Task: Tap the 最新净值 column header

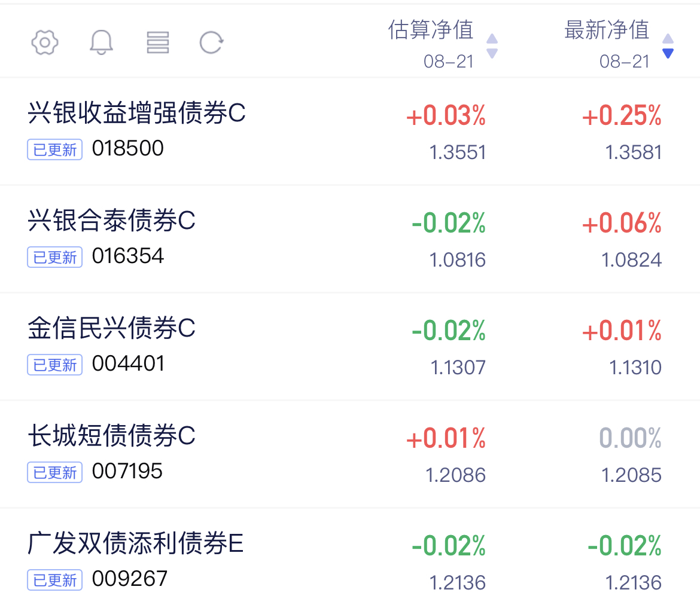Action: (607, 30)
